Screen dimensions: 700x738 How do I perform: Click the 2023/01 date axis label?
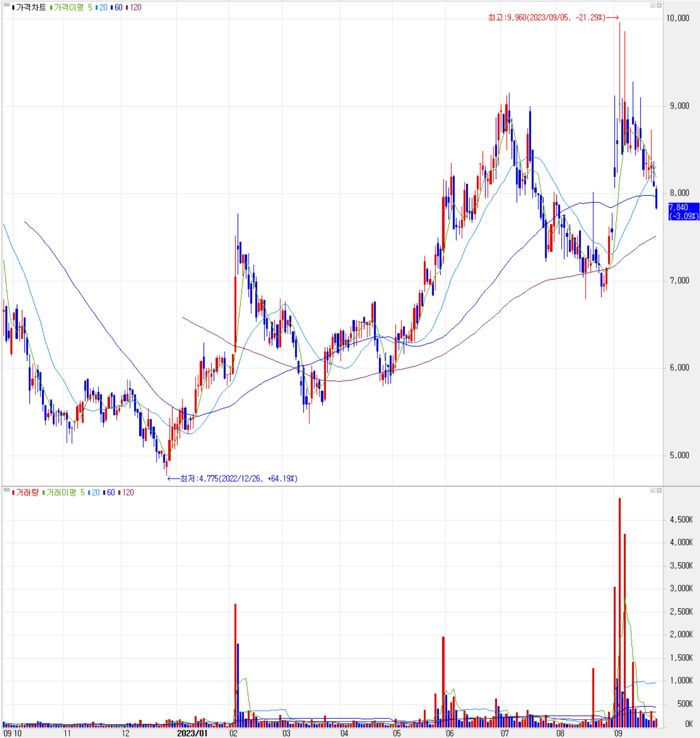192,733
